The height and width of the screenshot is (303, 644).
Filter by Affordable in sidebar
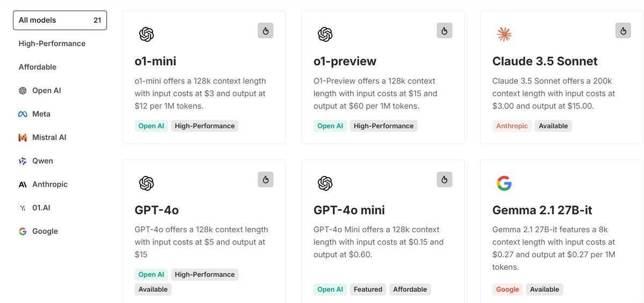(38, 67)
